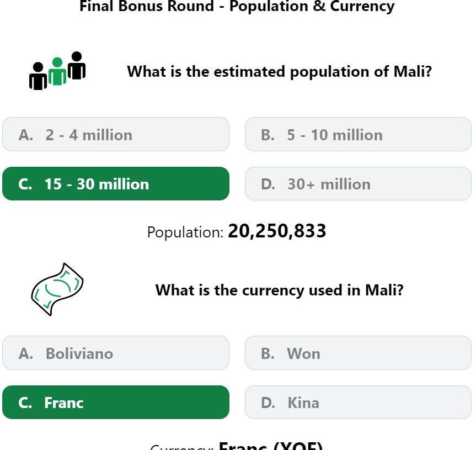This screenshot has height=450, width=476.
Task: Click the green person figure in icon
Action: [57, 71]
